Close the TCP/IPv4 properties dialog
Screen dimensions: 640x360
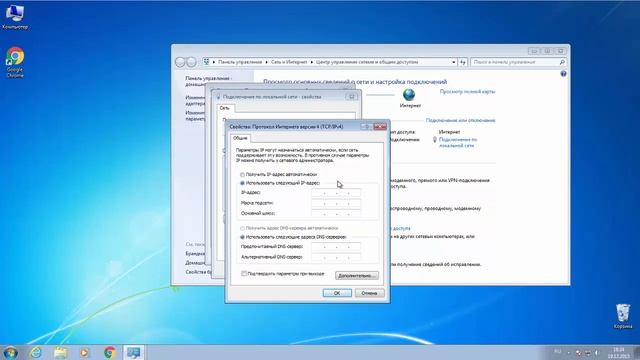(380, 127)
